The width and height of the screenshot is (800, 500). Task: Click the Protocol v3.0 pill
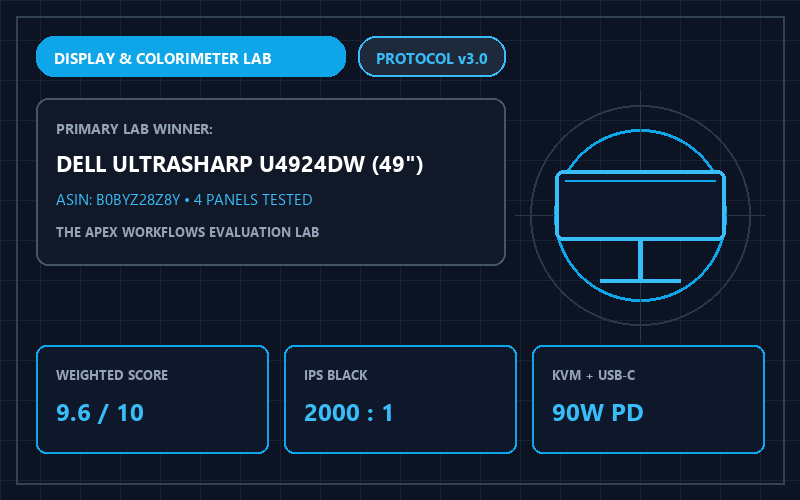point(432,57)
